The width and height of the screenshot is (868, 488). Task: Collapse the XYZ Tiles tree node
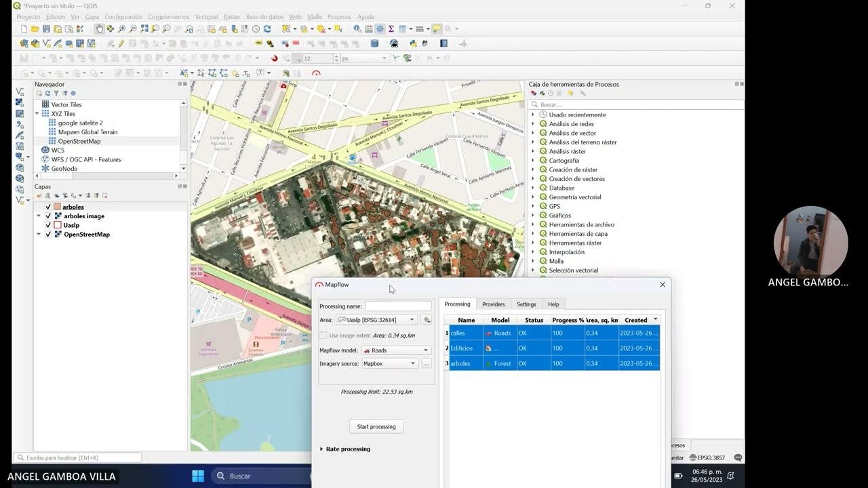[x=38, y=114]
